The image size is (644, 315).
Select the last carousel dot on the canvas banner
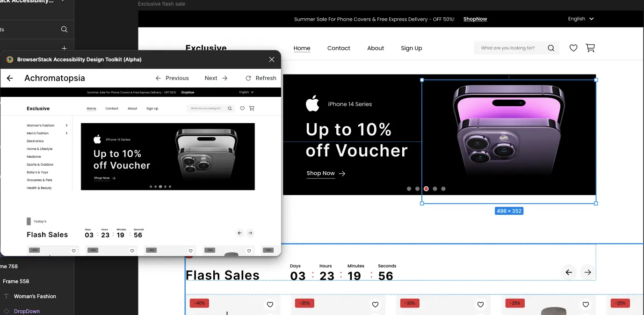pos(443,189)
